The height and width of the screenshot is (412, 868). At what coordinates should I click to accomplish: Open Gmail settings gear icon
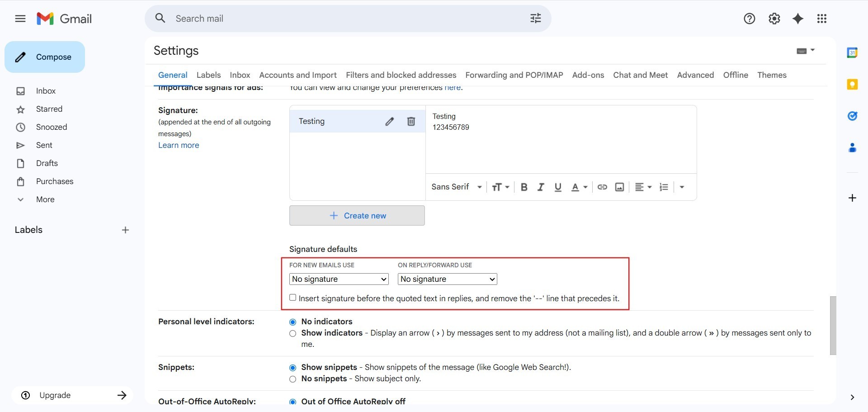[774, 19]
